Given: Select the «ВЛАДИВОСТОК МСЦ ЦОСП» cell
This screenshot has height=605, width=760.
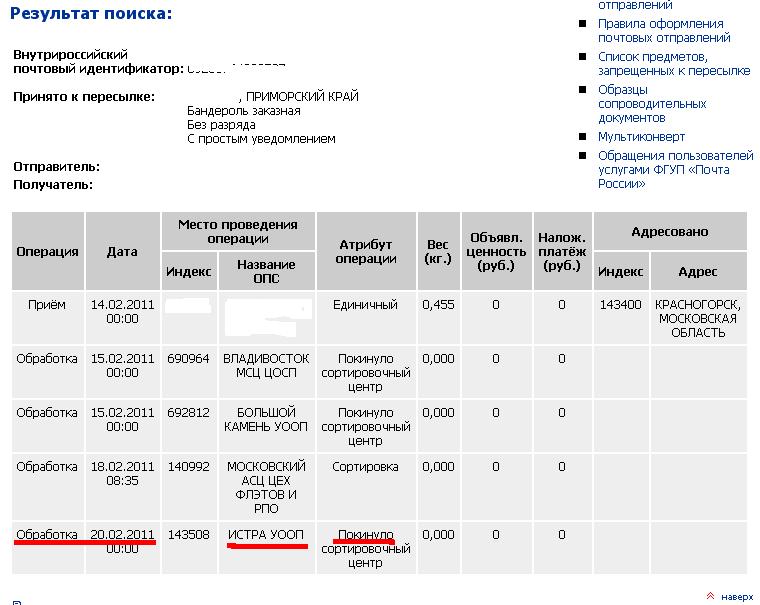Looking at the screenshot, I should 266,366.
